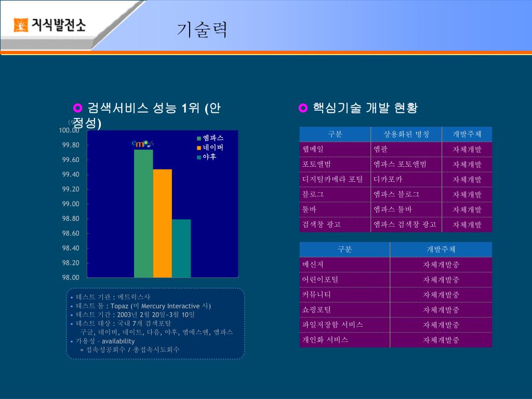Click 자체개발중 in the 개인화 서비스 row
The height and width of the screenshot is (399, 532).
click(441, 340)
